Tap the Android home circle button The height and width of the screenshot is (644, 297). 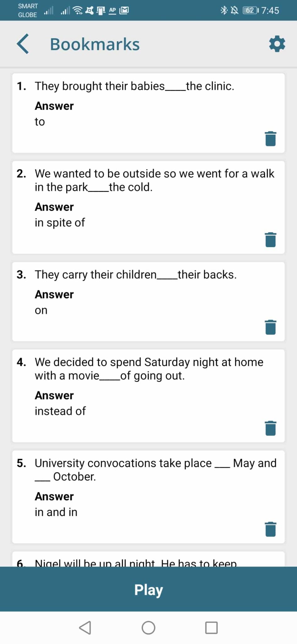pyautogui.click(x=148, y=628)
